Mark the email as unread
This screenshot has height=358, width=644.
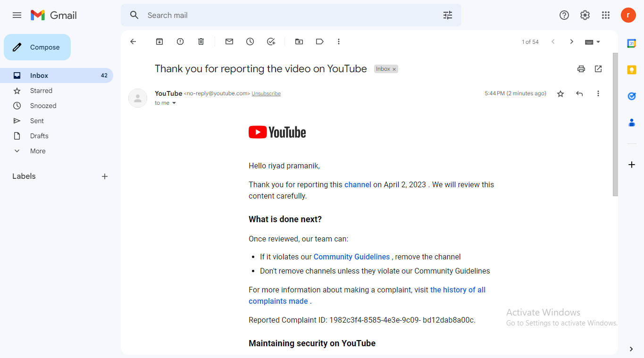(229, 42)
